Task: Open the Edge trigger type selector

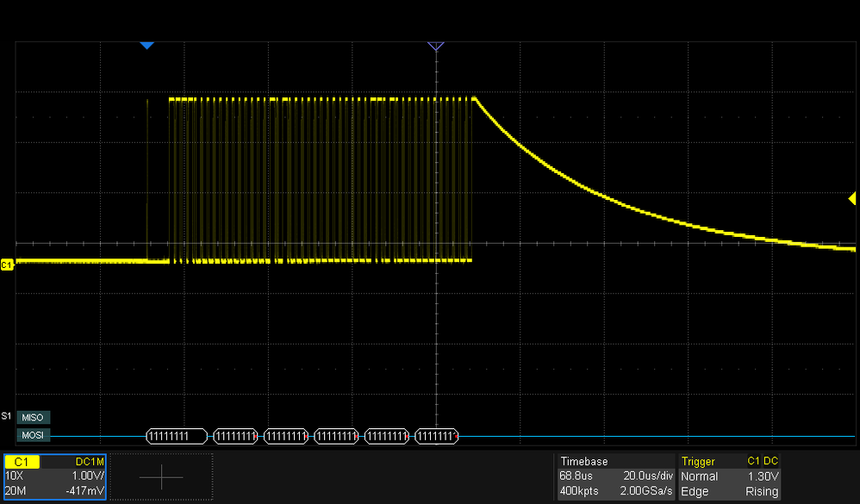Action: tap(694, 491)
